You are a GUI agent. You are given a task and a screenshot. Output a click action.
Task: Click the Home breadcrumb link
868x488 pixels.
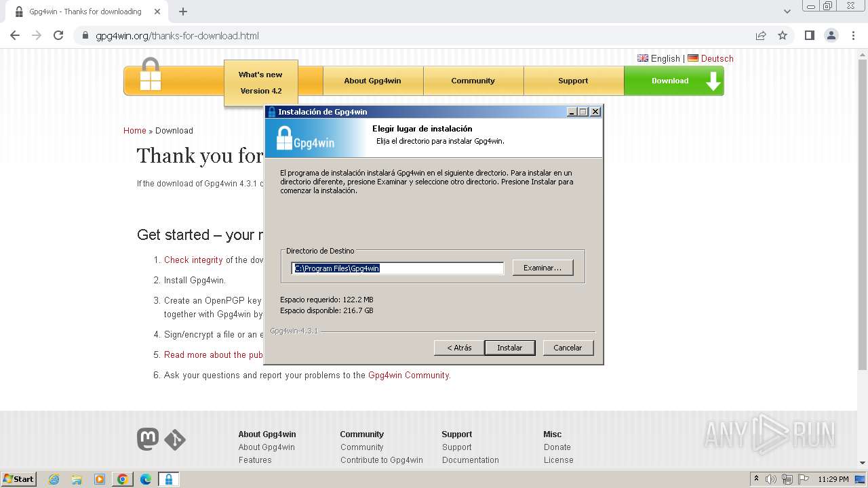[135, 131]
